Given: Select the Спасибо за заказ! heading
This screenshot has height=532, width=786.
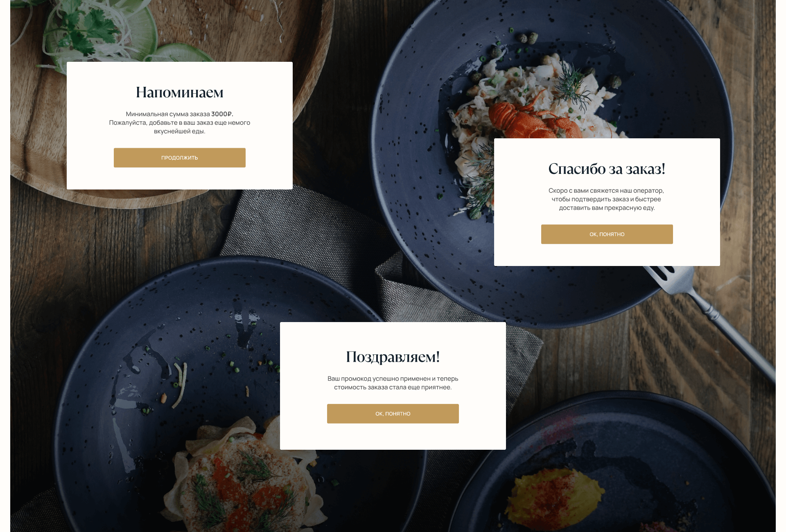Looking at the screenshot, I should click(x=607, y=169).
